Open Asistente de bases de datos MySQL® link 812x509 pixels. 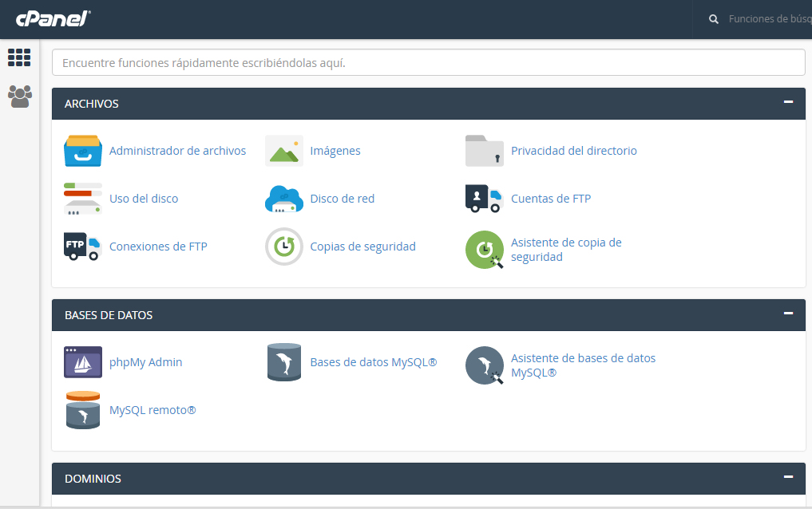point(583,365)
